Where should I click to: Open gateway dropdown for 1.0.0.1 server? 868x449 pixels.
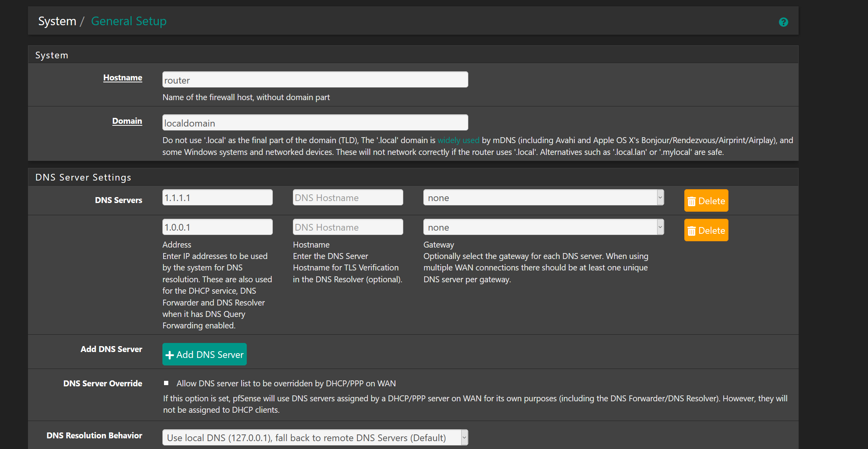(543, 227)
